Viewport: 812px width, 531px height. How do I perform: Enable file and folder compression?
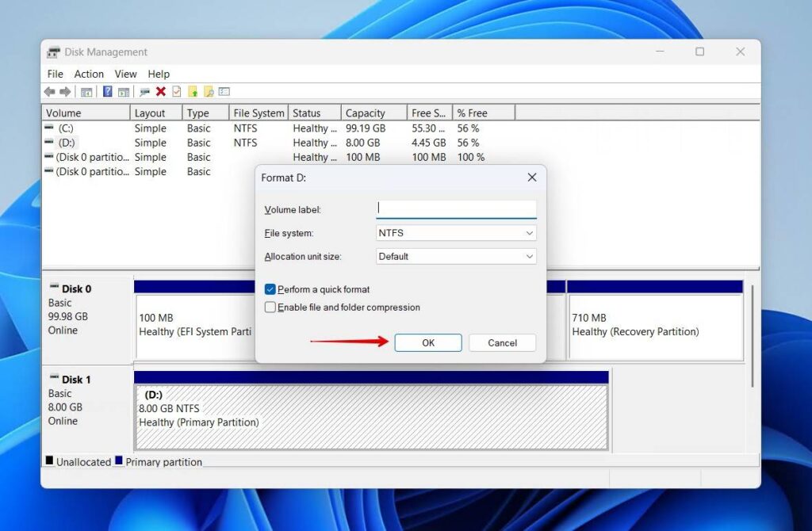tap(270, 308)
